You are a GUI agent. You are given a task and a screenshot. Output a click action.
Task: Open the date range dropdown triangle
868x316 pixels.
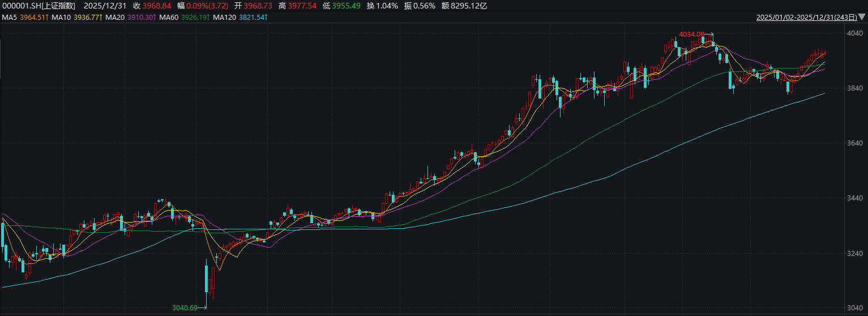point(862,18)
